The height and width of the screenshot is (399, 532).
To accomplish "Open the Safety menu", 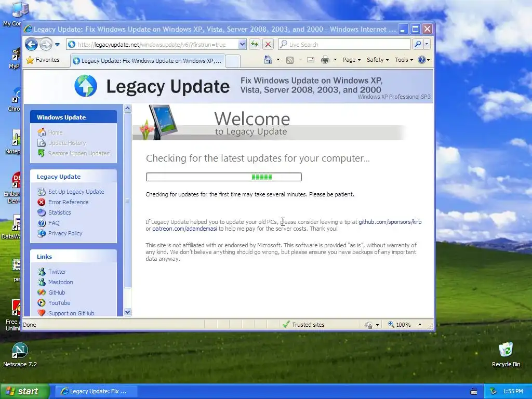I will pos(377,60).
